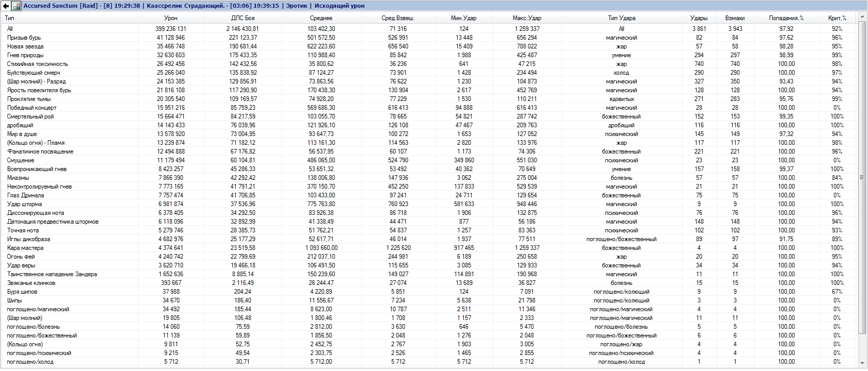This screenshot has width=868, height=371.
Task: Select the Огонь фей row
Action: 429,257
